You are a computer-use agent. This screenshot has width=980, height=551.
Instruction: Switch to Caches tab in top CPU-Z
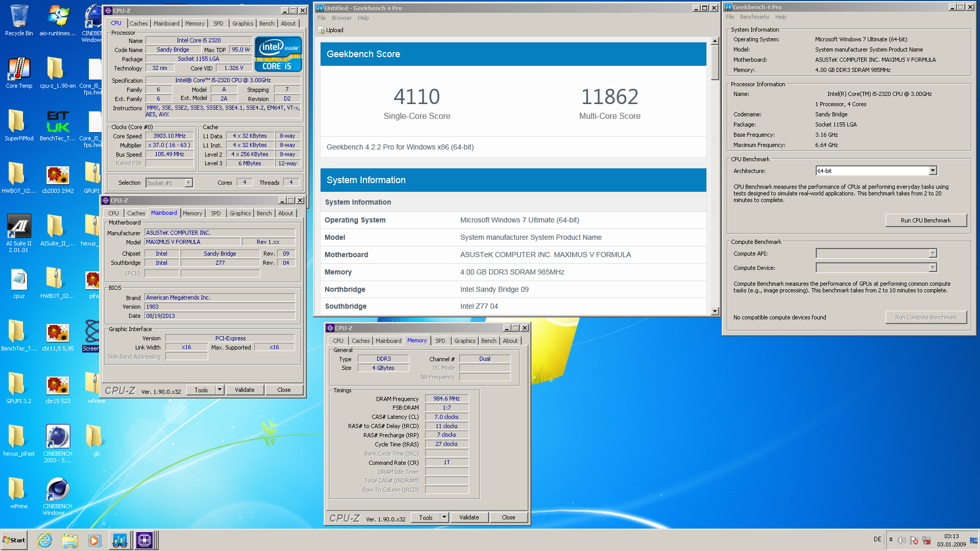tap(138, 23)
